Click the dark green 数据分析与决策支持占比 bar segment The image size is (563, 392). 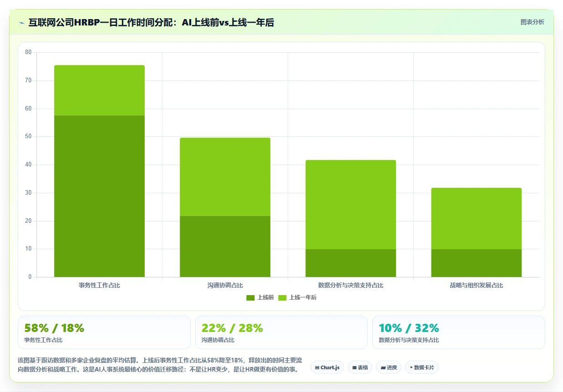click(x=350, y=263)
